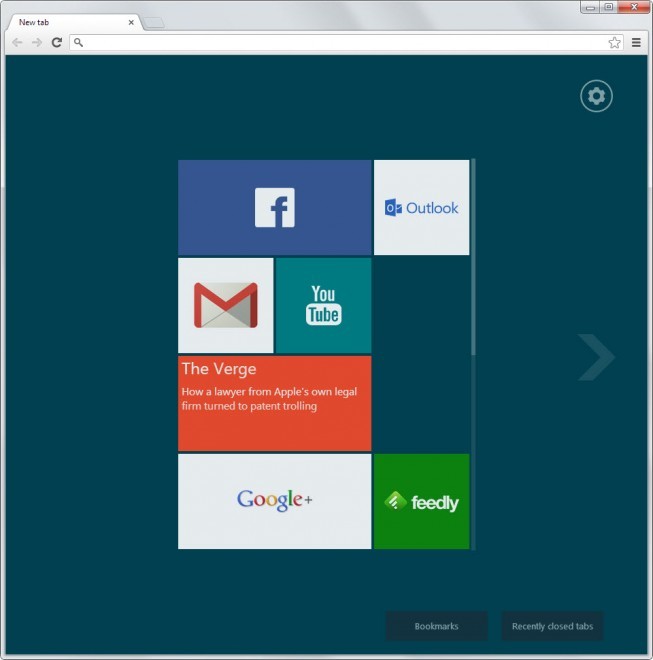Open settings with the gear icon

pyautogui.click(x=596, y=96)
